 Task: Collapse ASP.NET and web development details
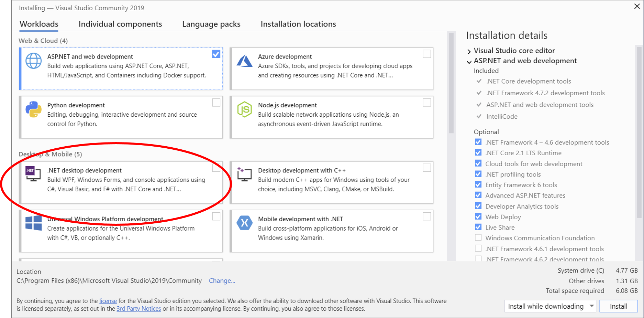coord(469,62)
